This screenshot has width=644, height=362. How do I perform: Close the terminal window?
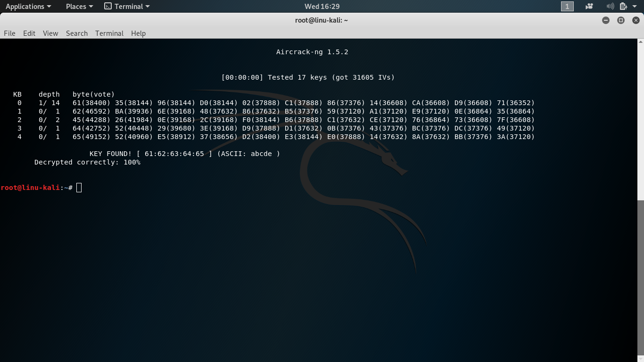point(636,20)
